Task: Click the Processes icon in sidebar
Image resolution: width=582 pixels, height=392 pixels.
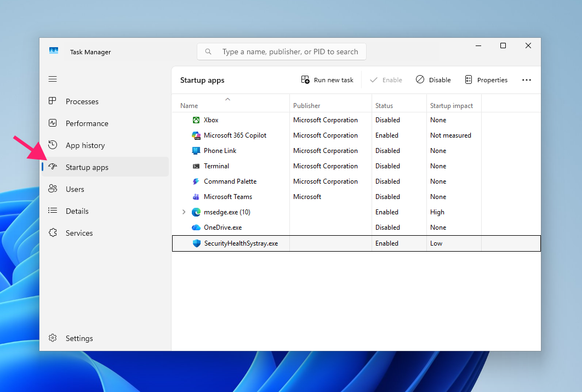Action: (53, 101)
